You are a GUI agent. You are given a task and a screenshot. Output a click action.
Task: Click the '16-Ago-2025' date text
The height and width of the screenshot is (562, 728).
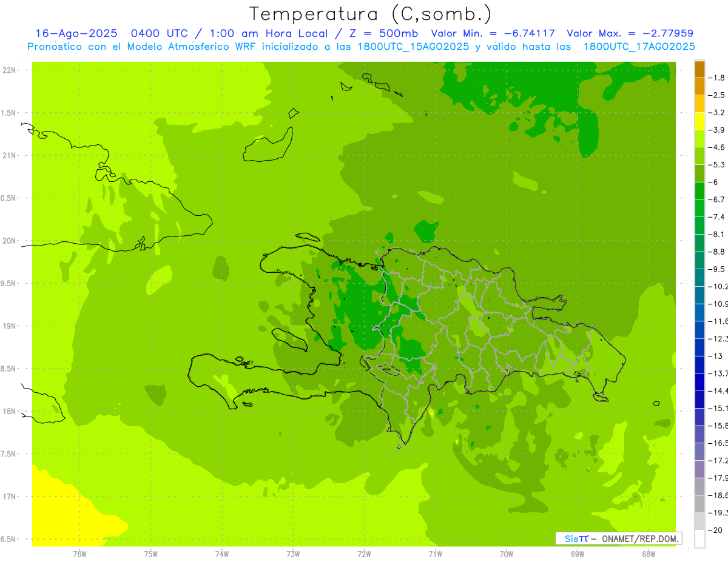(76, 33)
